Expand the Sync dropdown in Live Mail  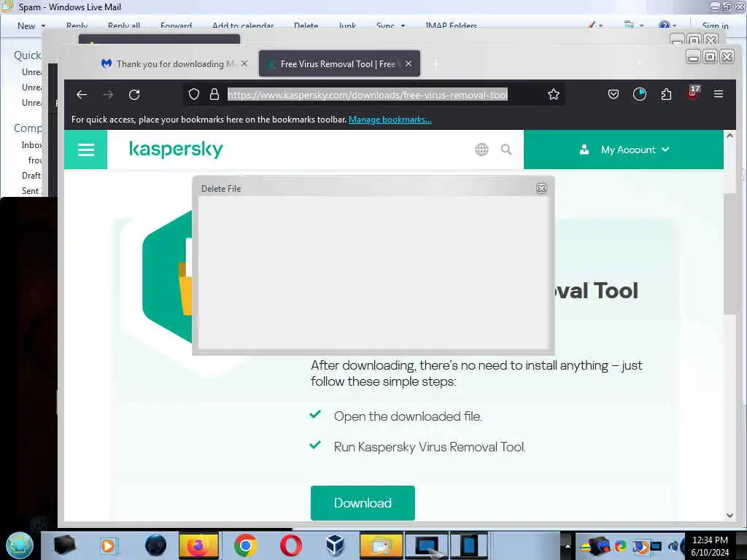point(403,26)
